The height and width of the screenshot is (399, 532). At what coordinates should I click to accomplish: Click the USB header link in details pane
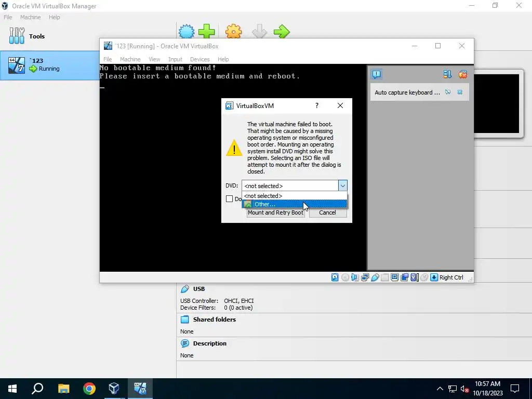pyautogui.click(x=199, y=289)
